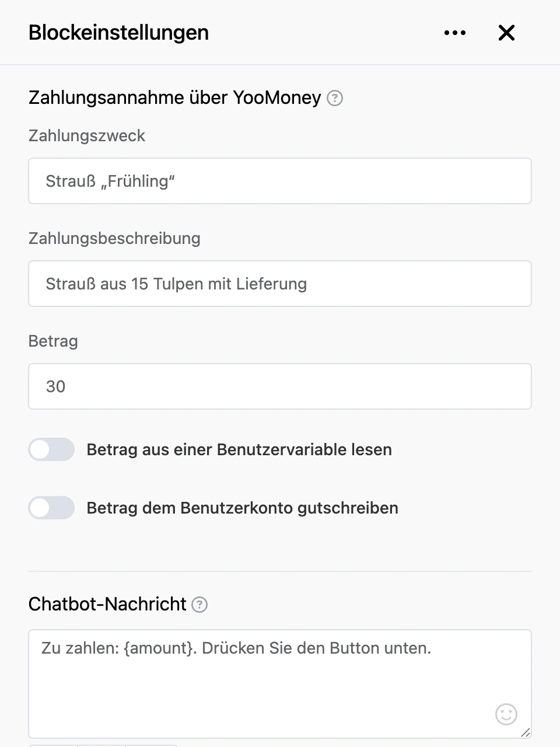Click the Zahlungszweck field with Strauß „Frühling“
Image resolution: width=560 pixels, height=747 pixels.
pyautogui.click(x=280, y=181)
